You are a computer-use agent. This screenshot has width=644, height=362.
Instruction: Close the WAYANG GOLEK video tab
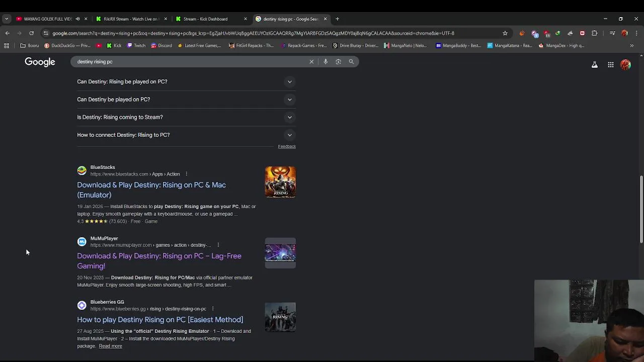coord(86,19)
